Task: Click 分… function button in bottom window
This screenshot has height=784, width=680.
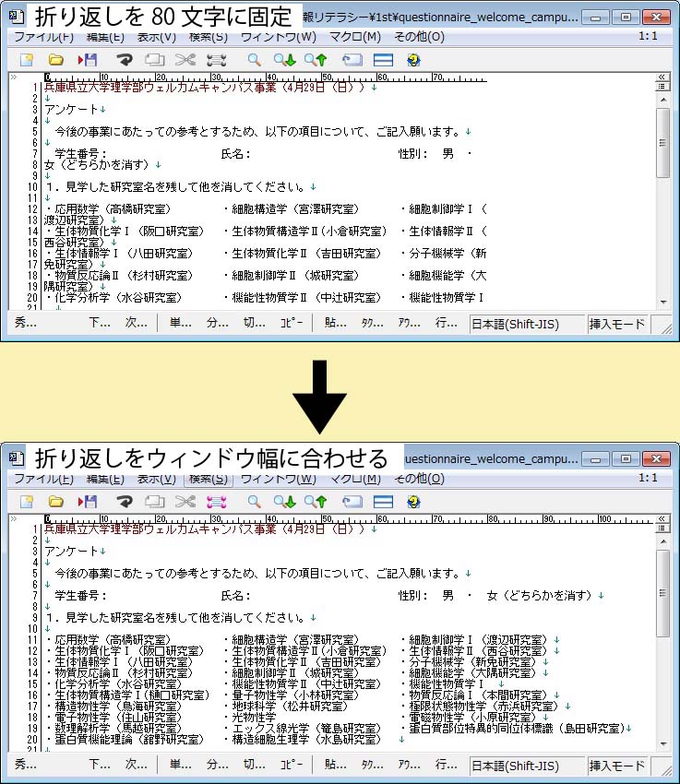Action: 218,764
